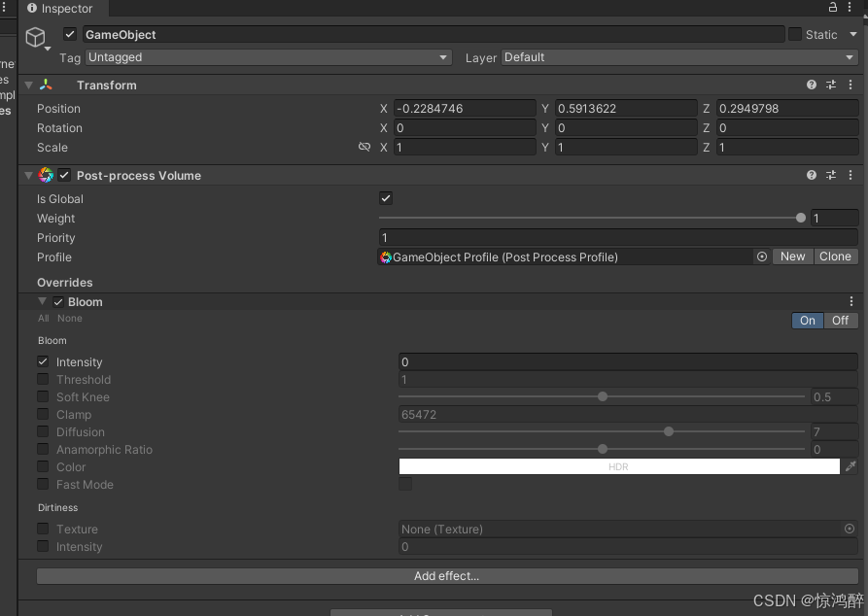Click New profile button
This screenshot has width=868, height=616.
793,257
